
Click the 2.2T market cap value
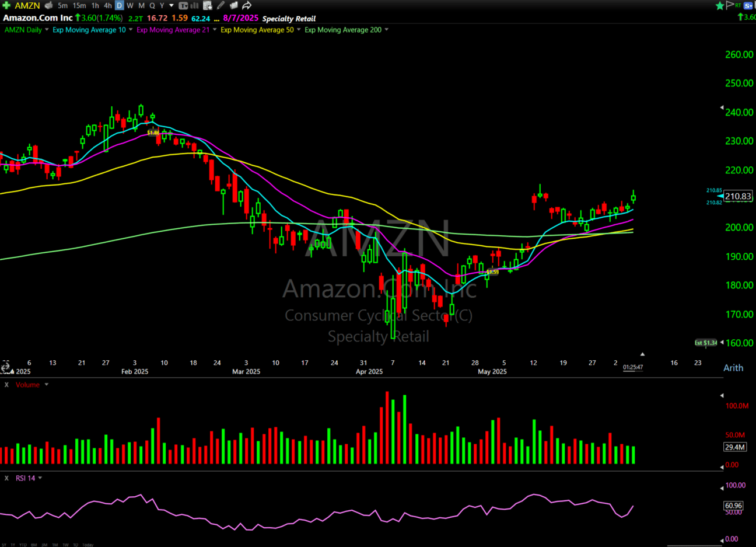(135, 19)
